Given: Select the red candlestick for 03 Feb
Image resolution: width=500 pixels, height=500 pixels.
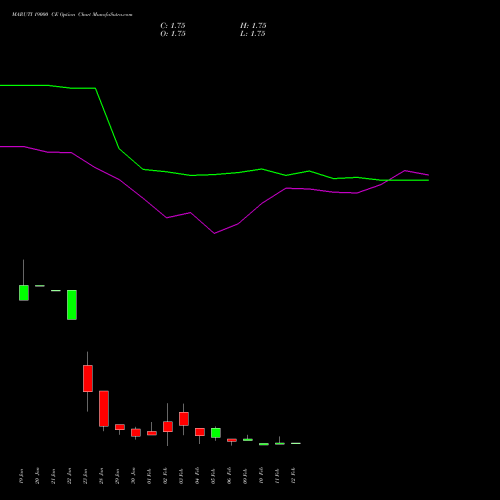Looking at the screenshot, I should (x=184, y=419).
